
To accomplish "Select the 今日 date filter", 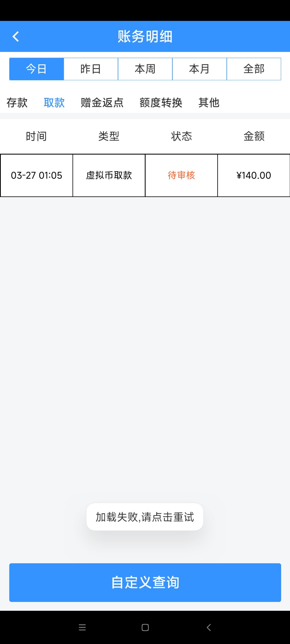I will 37,69.
